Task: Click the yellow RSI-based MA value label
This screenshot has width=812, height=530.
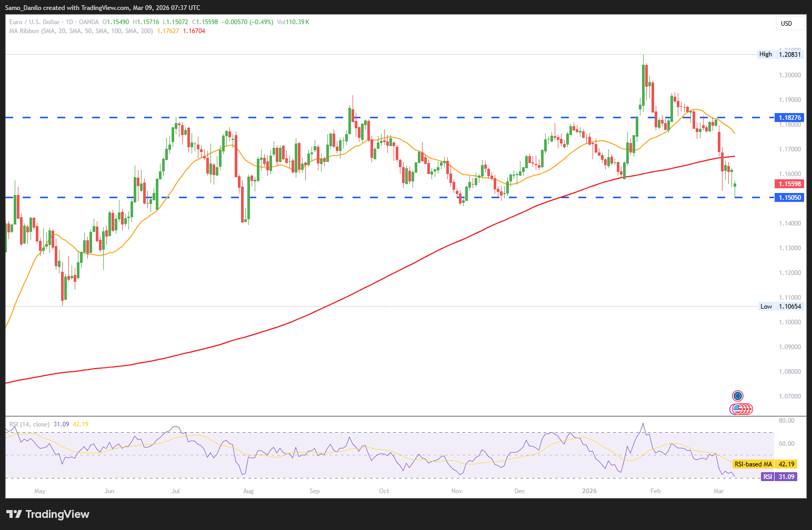Action: click(x=764, y=464)
